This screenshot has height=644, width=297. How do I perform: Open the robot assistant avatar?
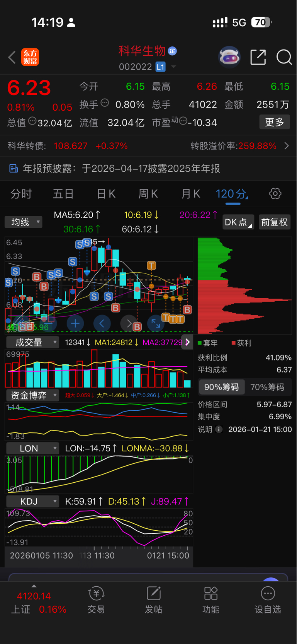229,57
